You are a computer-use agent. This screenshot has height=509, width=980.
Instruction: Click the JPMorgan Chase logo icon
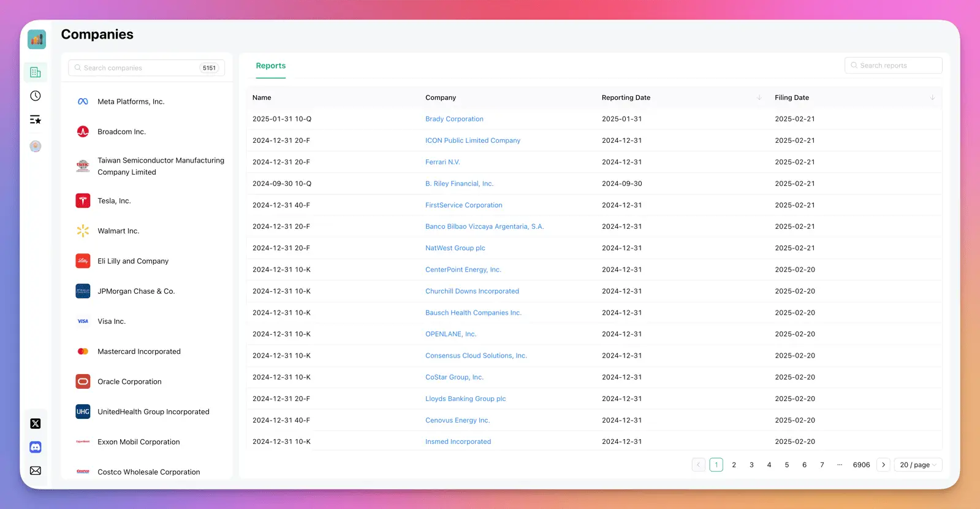tap(83, 291)
